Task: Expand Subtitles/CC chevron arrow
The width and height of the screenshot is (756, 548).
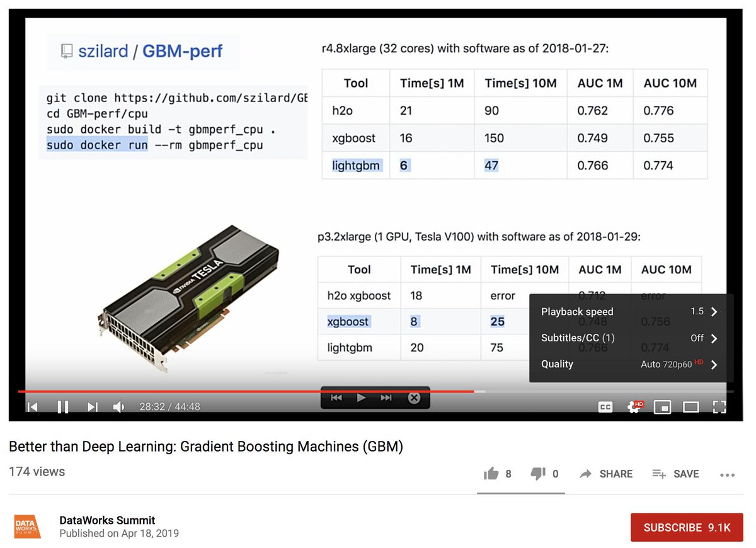Action: (x=714, y=338)
